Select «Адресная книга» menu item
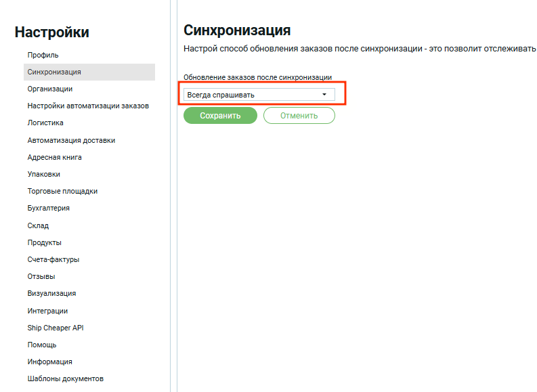This screenshot has height=392, width=537. [54, 157]
